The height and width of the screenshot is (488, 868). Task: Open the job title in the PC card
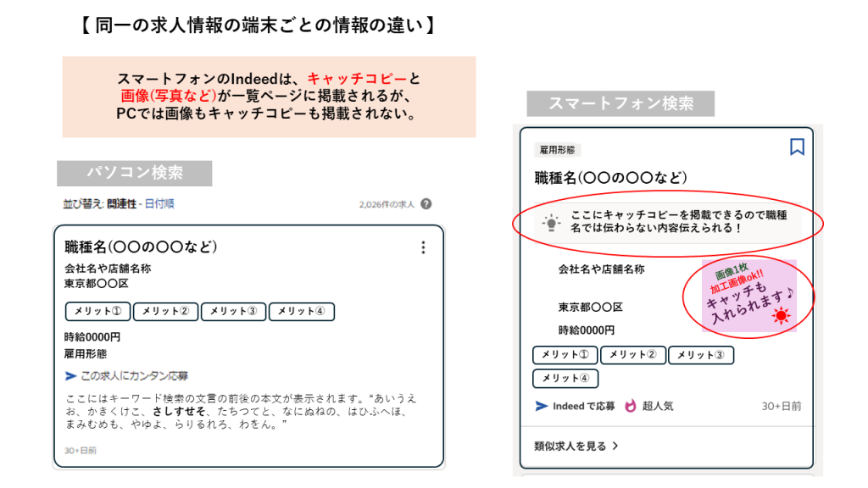point(142,247)
